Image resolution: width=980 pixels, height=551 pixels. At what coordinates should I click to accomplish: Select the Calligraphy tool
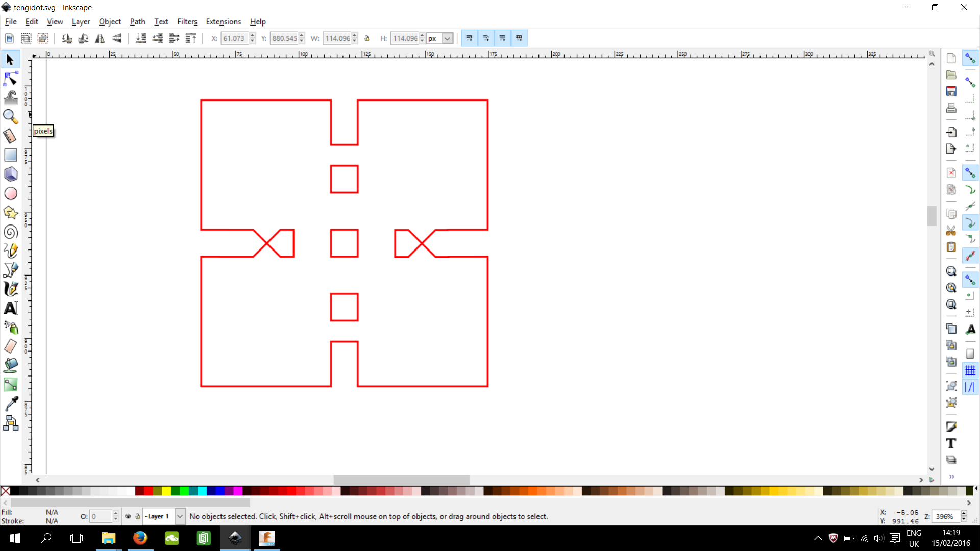coord(10,289)
